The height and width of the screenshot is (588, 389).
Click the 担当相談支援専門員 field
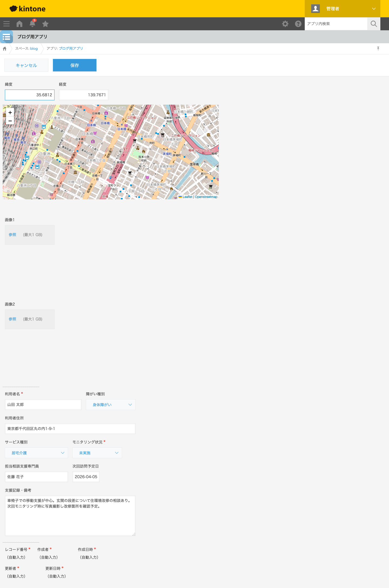pos(36,477)
